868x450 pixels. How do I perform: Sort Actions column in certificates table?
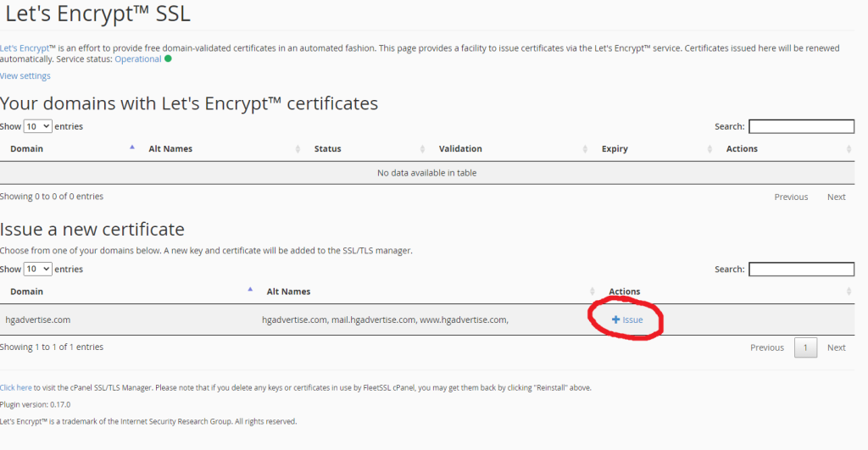click(849, 149)
